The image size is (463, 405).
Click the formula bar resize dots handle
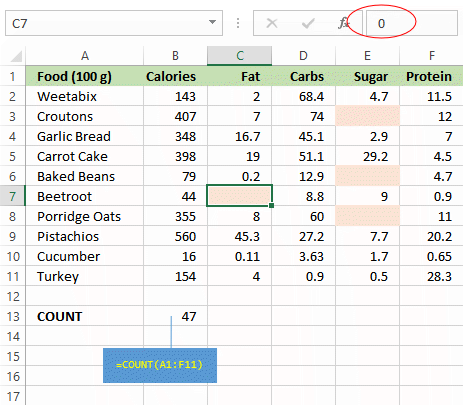(238, 23)
